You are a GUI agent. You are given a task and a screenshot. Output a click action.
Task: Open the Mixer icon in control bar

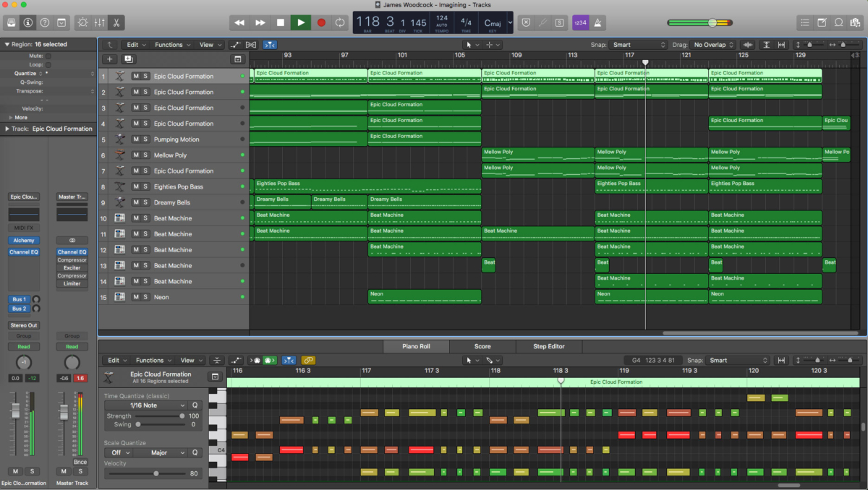[x=100, y=22]
